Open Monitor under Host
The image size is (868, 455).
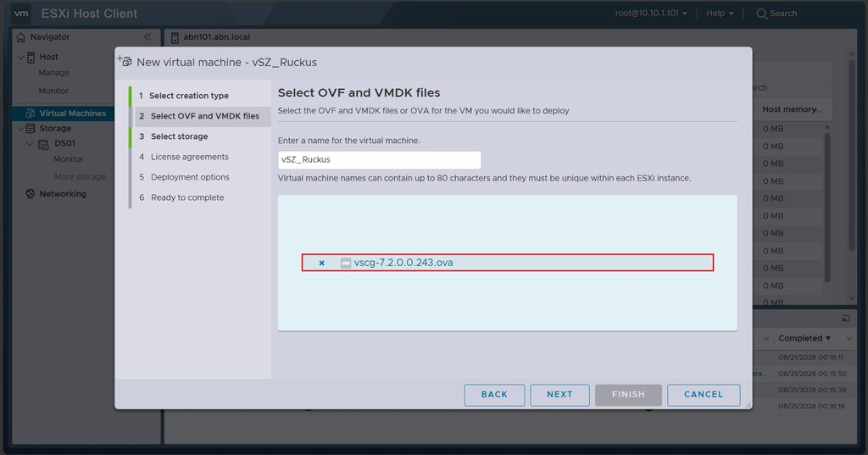coord(53,91)
